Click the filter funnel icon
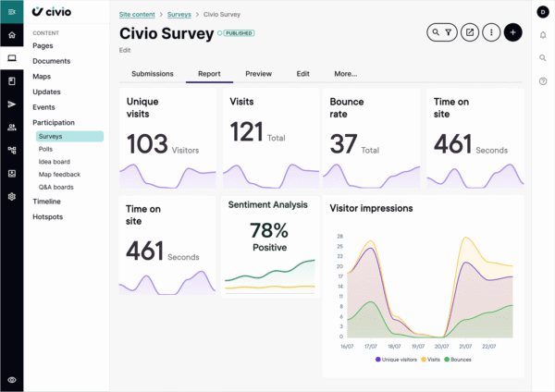The width and height of the screenshot is (555, 392). (448, 32)
